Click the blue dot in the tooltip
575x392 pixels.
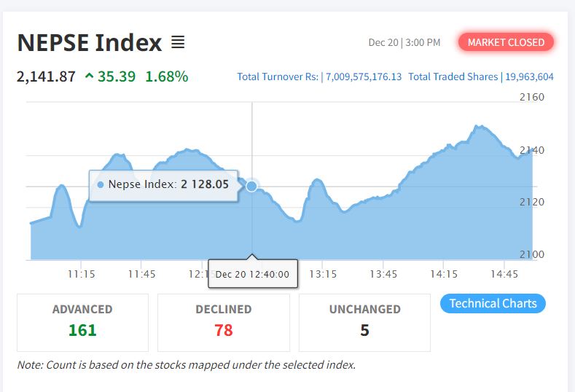pos(101,185)
